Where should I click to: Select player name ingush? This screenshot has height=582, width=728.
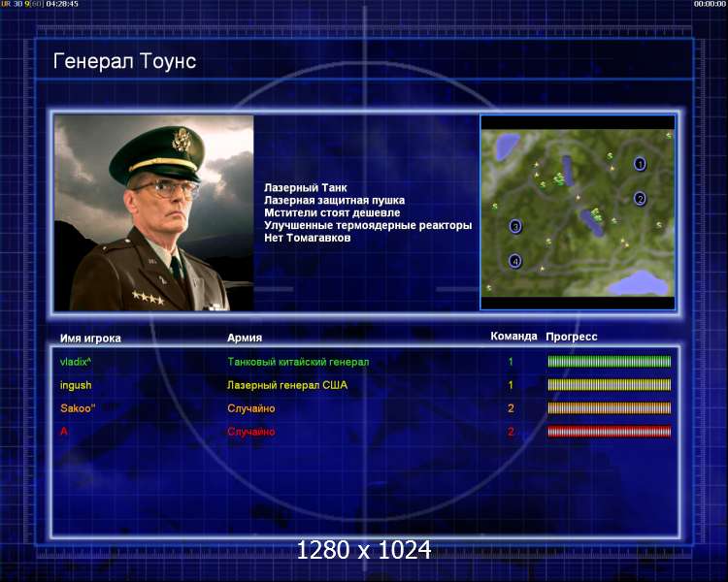click(76, 385)
